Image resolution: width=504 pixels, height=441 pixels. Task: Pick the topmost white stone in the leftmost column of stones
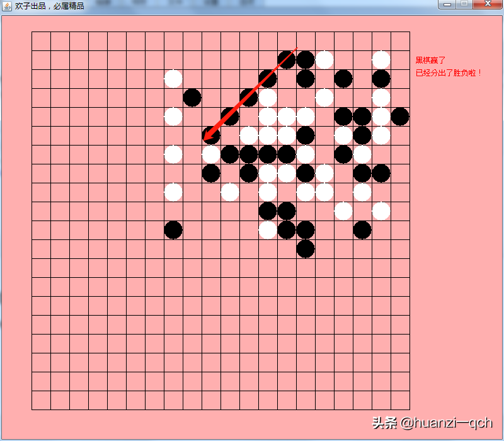click(173, 79)
